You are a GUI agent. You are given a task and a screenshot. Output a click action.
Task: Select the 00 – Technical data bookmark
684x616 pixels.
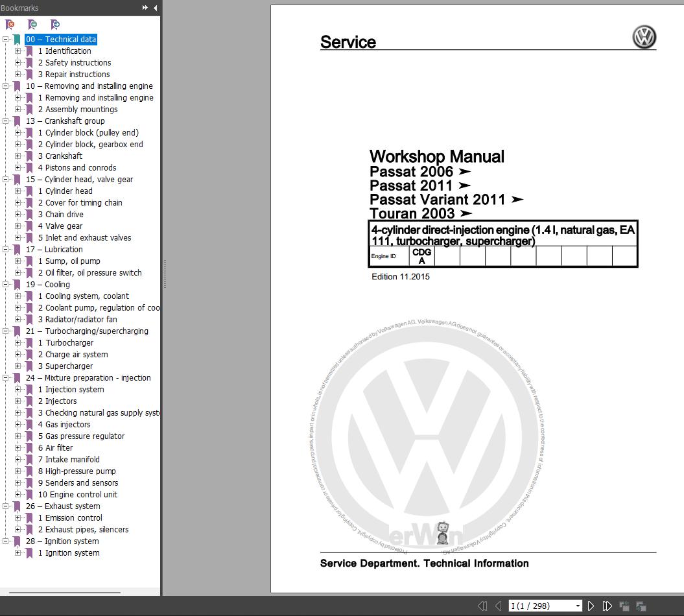click(x=61, y=39)
